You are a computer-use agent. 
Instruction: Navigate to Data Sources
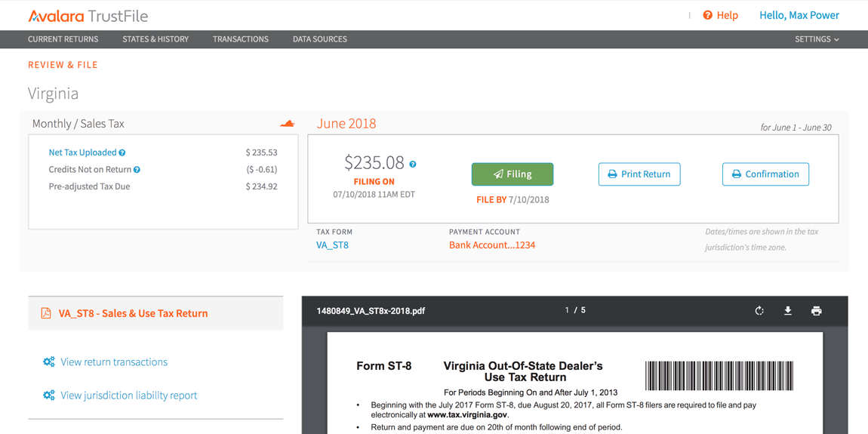[320, 39]
